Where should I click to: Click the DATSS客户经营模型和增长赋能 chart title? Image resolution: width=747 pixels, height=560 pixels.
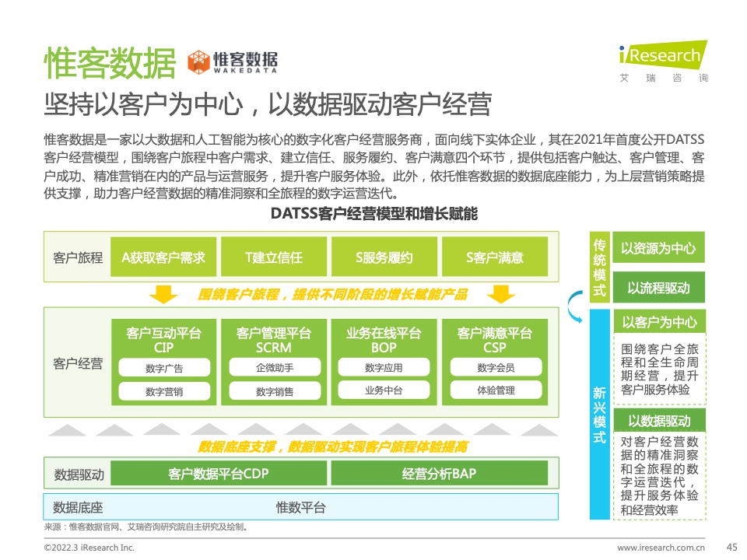(374, 213)
